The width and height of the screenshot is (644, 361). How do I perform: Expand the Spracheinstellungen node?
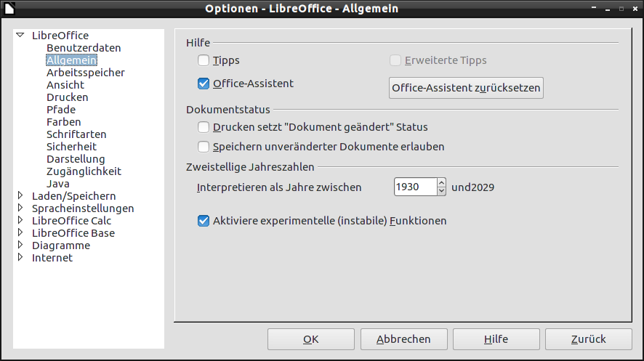(x=20, y=208)
